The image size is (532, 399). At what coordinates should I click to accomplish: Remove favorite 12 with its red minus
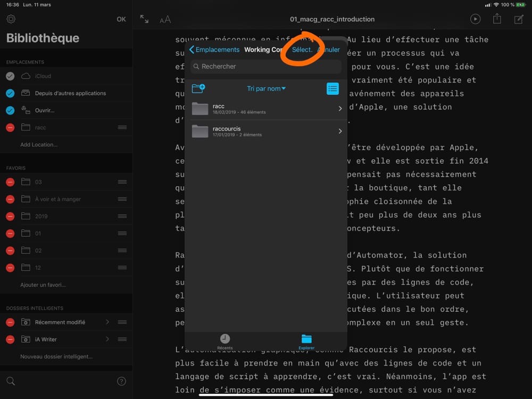[x=10, y=268]
